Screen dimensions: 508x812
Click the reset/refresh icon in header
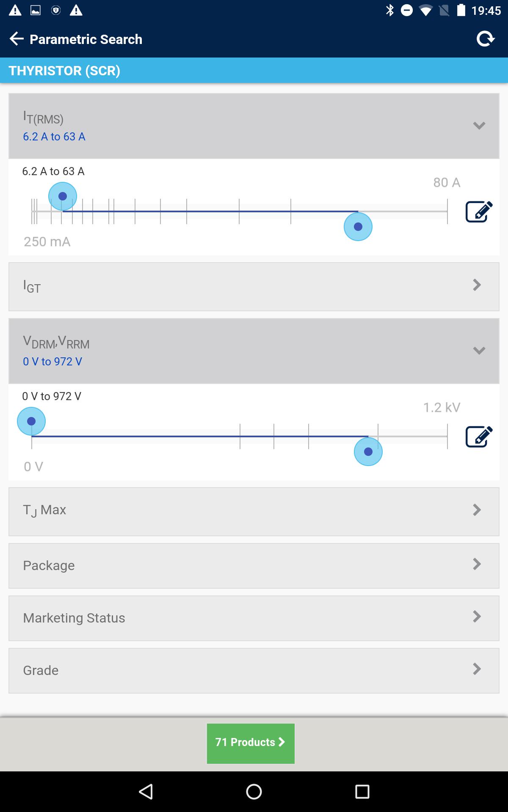tap(485, 39)
